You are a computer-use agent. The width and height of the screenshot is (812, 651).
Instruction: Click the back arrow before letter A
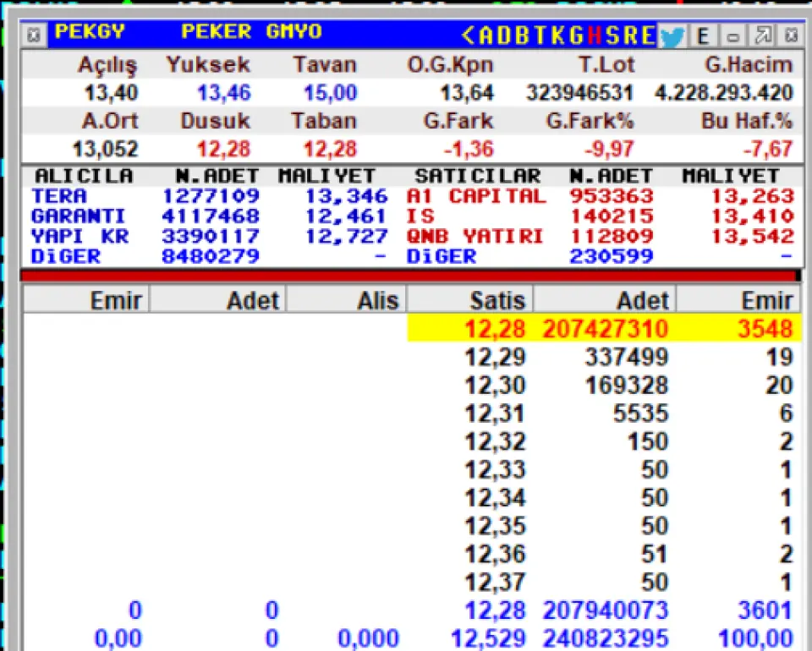469,35
